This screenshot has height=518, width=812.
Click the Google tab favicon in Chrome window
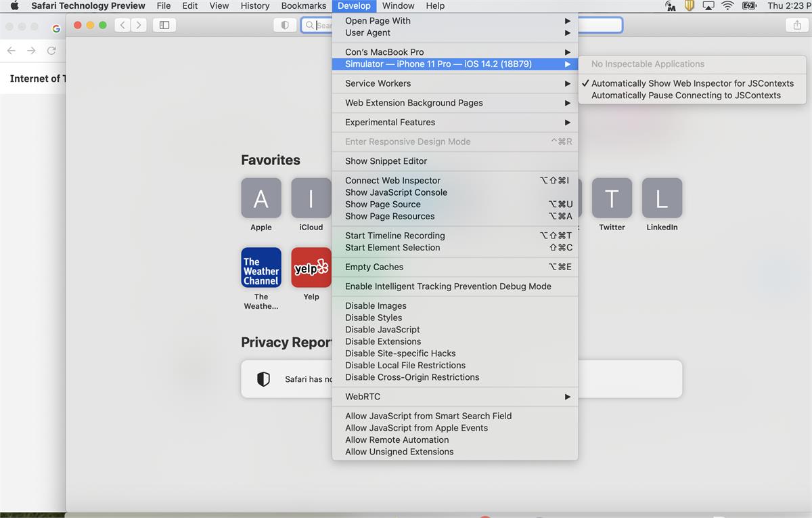coord(56,28)
